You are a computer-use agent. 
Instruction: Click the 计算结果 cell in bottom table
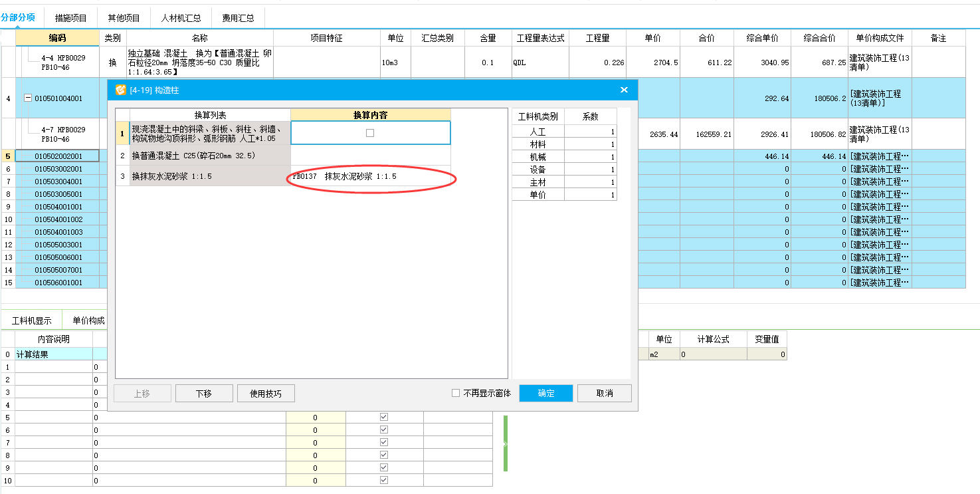pyautogui.click(x=54, y=354)
